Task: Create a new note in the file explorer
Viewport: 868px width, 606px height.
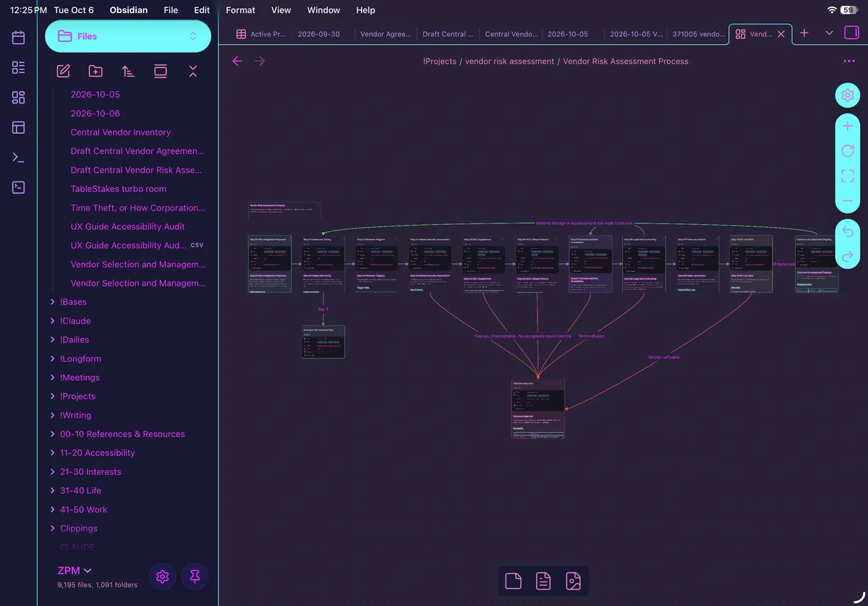Action: 64,71
